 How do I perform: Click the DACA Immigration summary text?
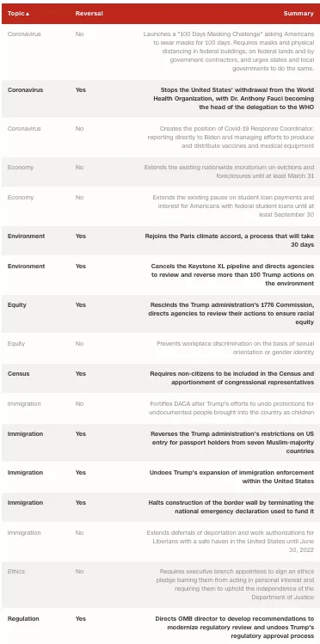[232, 408]
